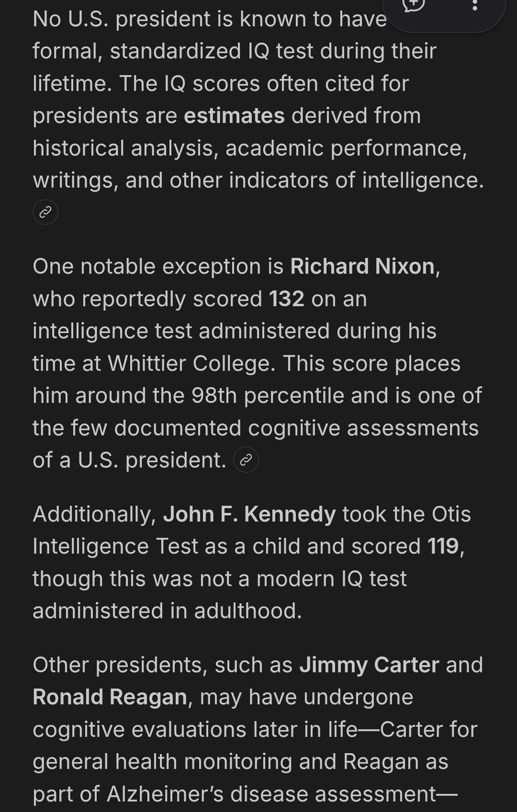Click the bold score '132'
Image resolution: width=517 pixels, height=812 pixels.
(x=286, y=299)
